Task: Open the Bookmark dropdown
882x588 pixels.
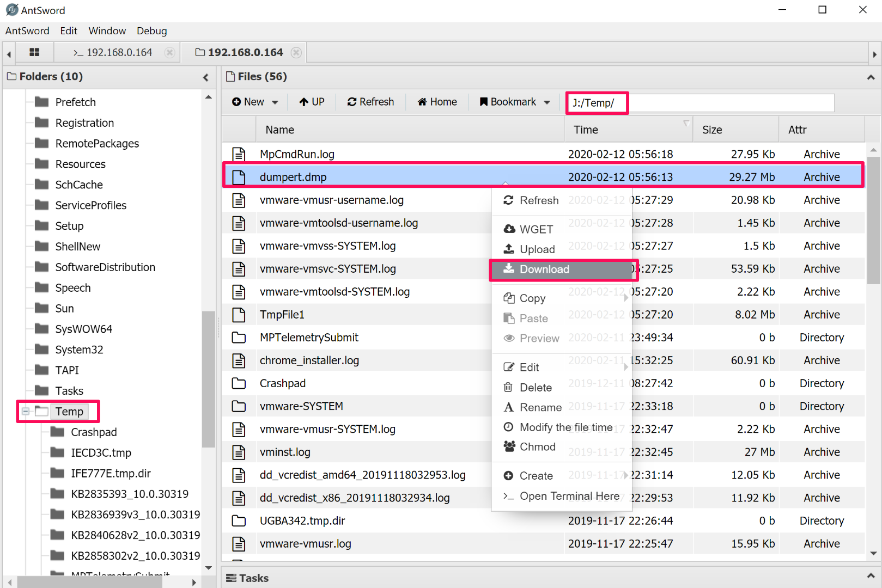Action: point(515,102)
